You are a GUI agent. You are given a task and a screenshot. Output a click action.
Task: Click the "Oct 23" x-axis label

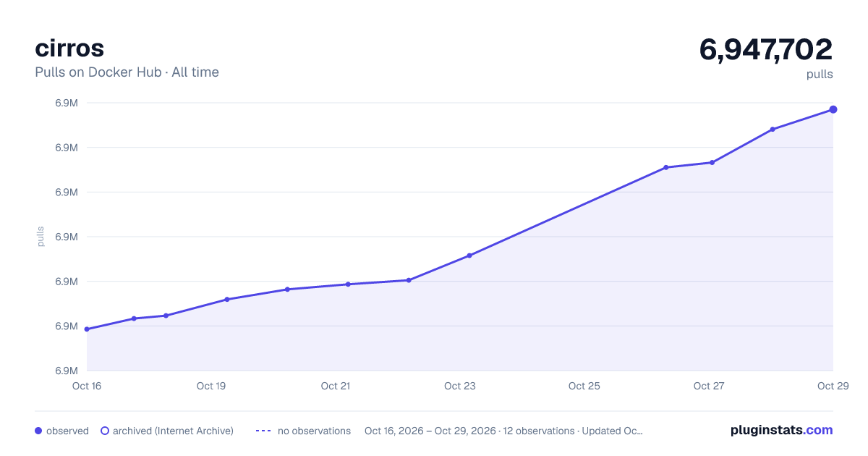[x=460, y=386]
